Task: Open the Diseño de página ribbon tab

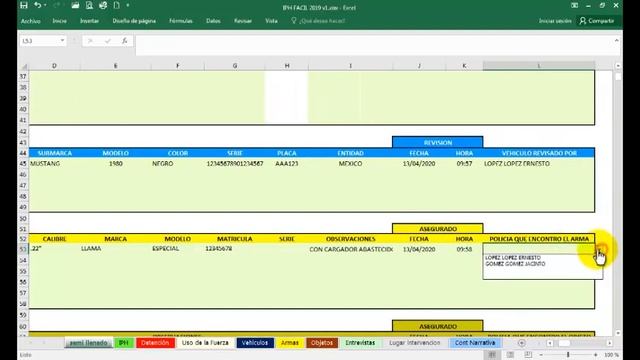Action: coord(134,21)
